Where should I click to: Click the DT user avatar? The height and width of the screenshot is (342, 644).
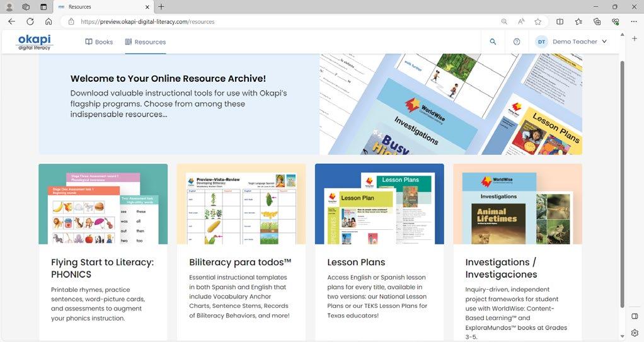point(541,42)
